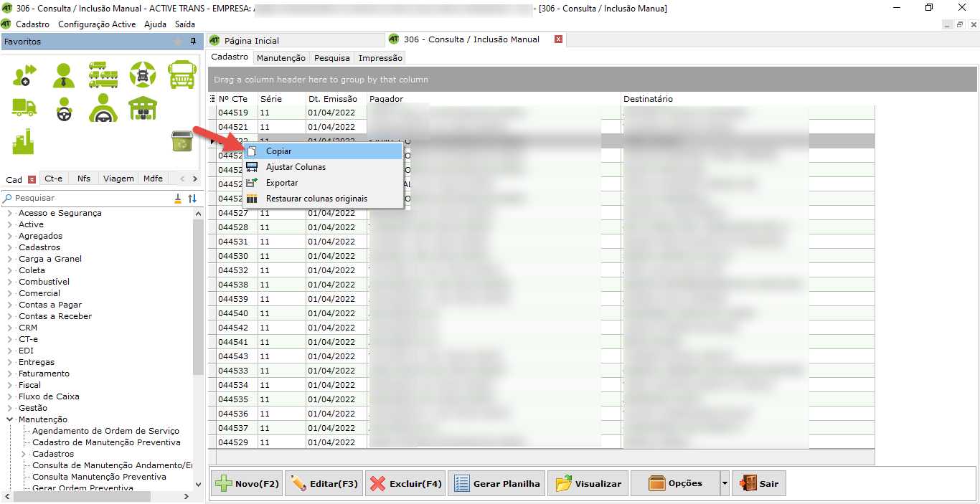Open the front-view bus favorite icon
The image size is (980, 504).
click(182, 75)
